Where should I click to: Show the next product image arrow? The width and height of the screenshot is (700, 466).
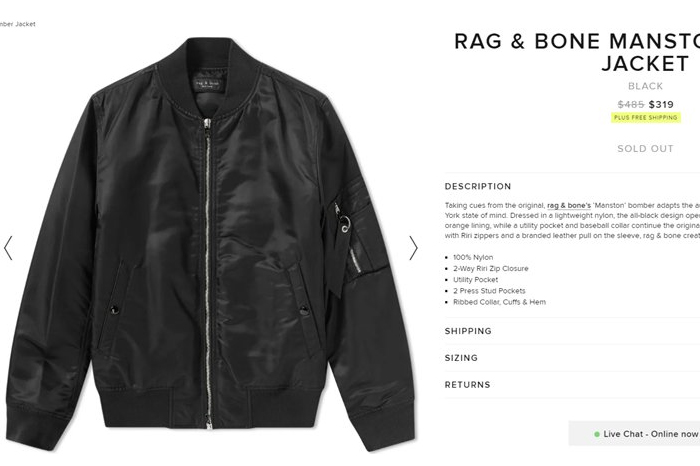click(x=413, y=248)
